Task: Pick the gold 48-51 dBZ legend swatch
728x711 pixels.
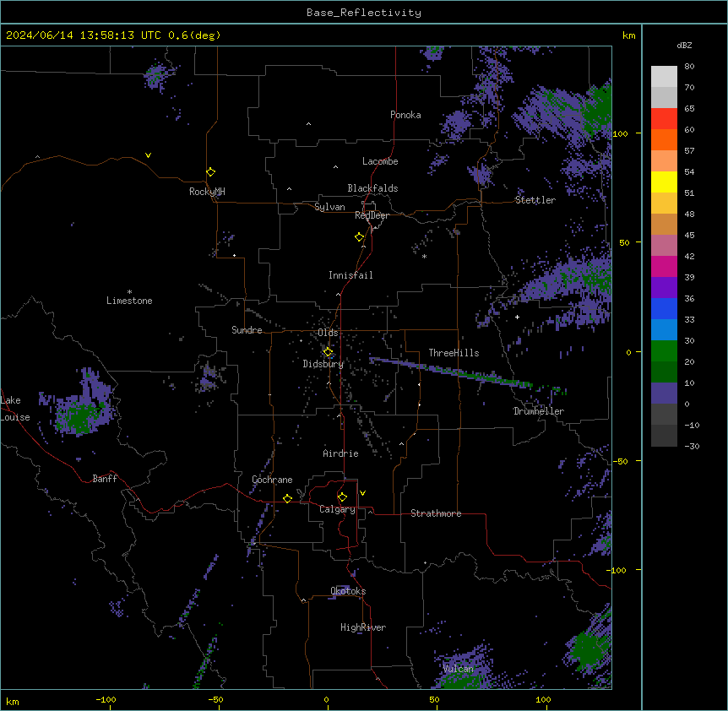Action: [x=664, y=204]
